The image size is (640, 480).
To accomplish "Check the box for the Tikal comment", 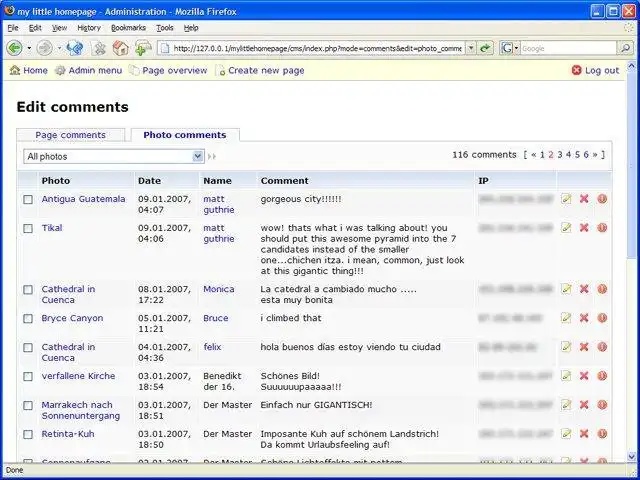I will [x=28, y=228].
